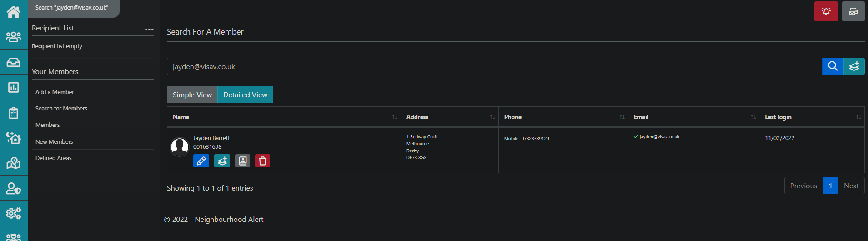868x241 pixels.
Task: Open the Search "jayden@visav.co.uk" tab
Action: pos(72,8)
